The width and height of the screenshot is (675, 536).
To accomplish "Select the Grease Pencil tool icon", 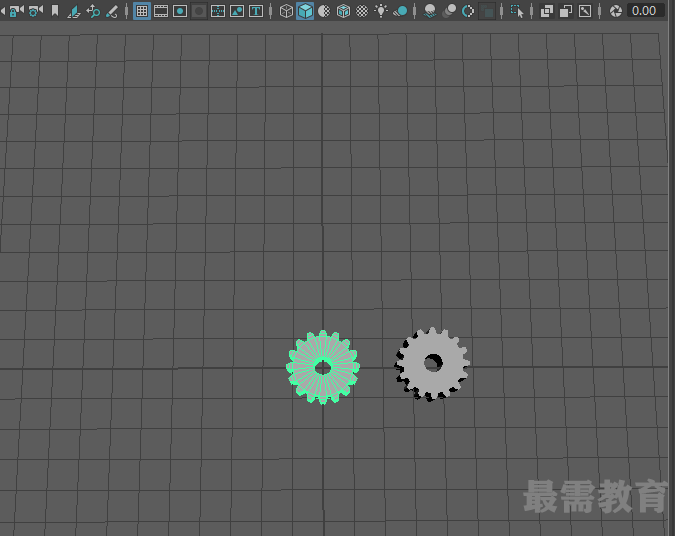I will (112, 11).
